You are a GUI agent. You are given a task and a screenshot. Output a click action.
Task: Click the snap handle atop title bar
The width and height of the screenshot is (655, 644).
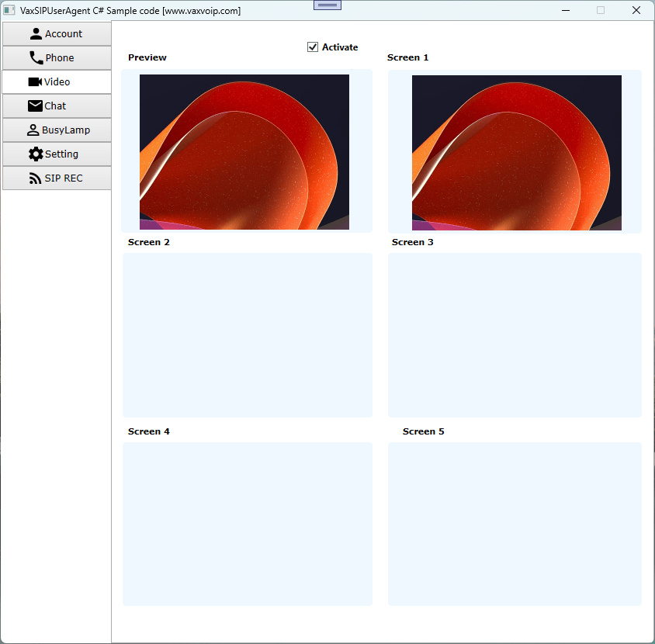[x=327, y=5]
